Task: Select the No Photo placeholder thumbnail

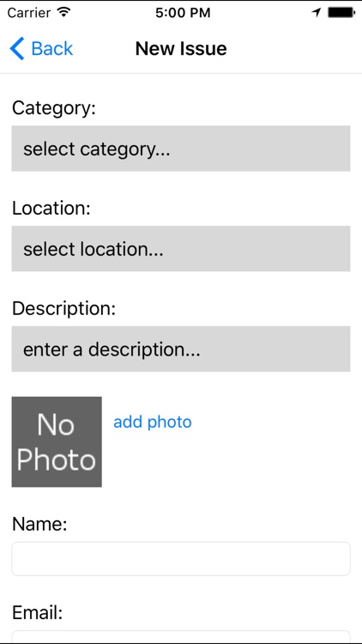Action: click(57, 442)
